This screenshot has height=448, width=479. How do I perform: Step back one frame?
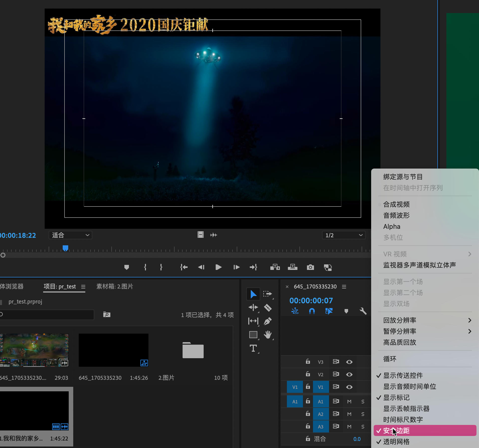point(201,267)
